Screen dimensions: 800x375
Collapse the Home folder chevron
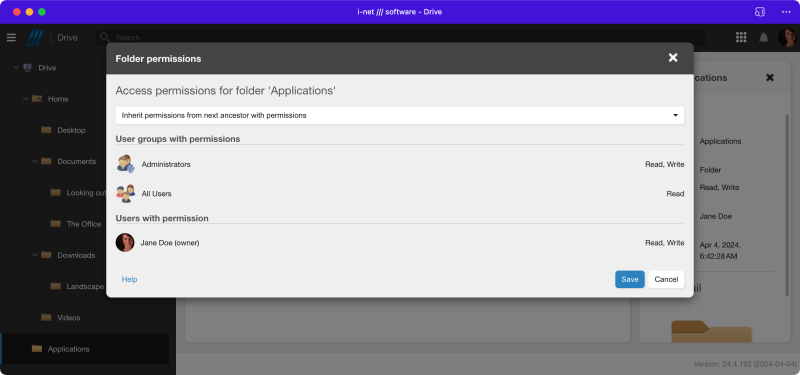(25, 98)
